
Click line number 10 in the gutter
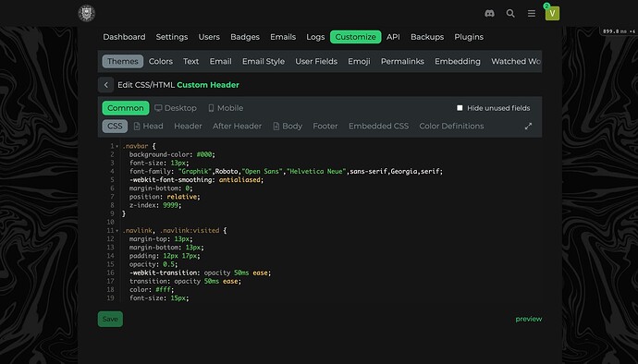[110, 222]
